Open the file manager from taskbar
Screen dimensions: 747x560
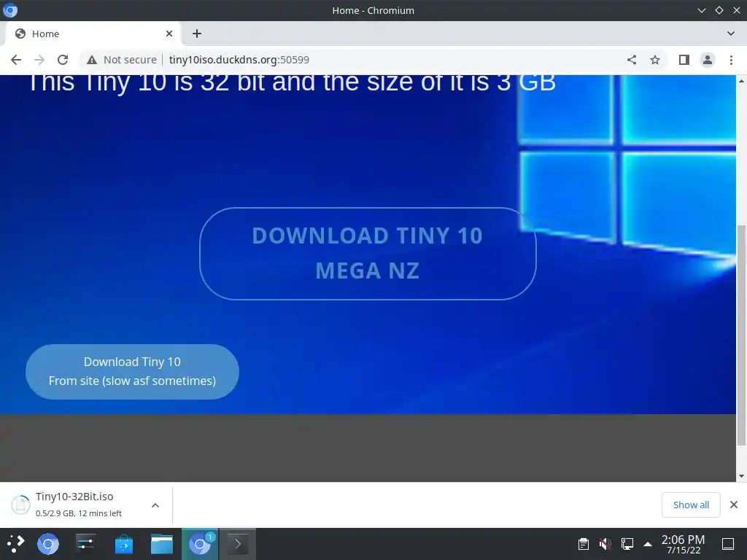(x=162, y=544)
